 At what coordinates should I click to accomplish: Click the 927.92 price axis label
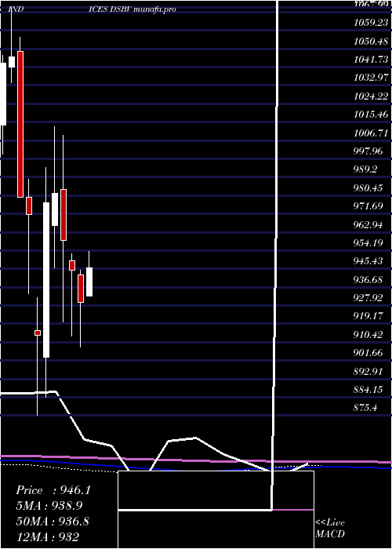pyautogui.click(x=368, y=298)
